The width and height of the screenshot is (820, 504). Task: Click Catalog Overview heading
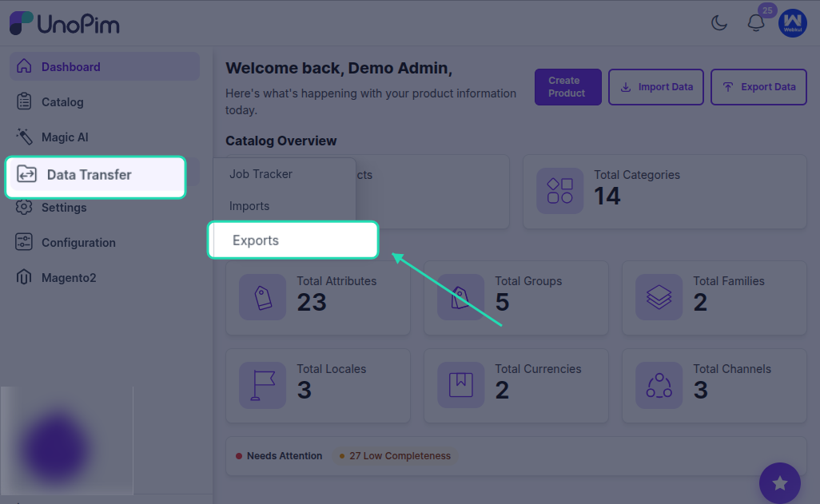[x=281, y=141]
